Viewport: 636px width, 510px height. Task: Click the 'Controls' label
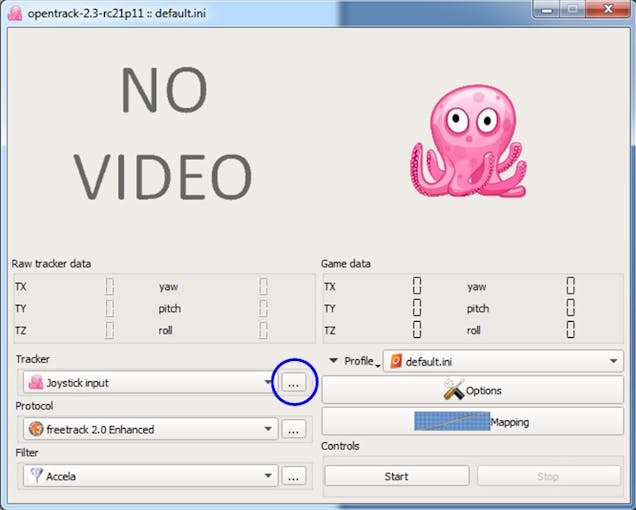coord(340,446)
